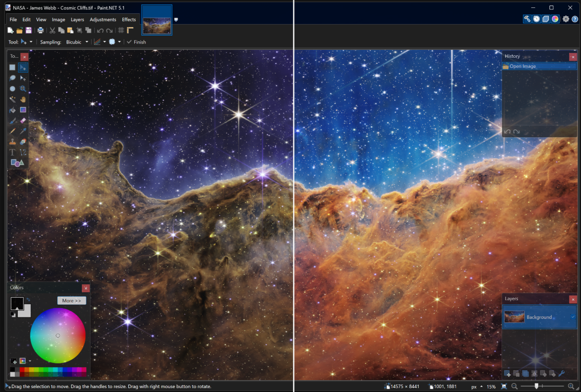Click the More button in the Colors panel

pos(72,300)
